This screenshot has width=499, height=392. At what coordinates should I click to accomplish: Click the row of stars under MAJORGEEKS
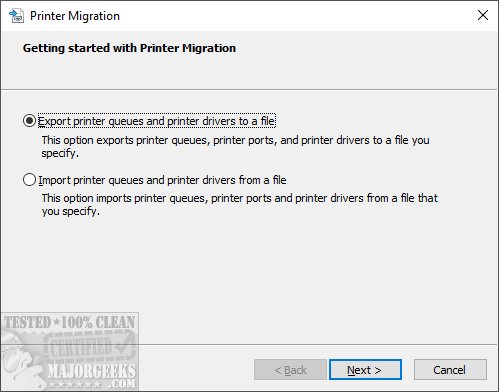pos(74,384)
